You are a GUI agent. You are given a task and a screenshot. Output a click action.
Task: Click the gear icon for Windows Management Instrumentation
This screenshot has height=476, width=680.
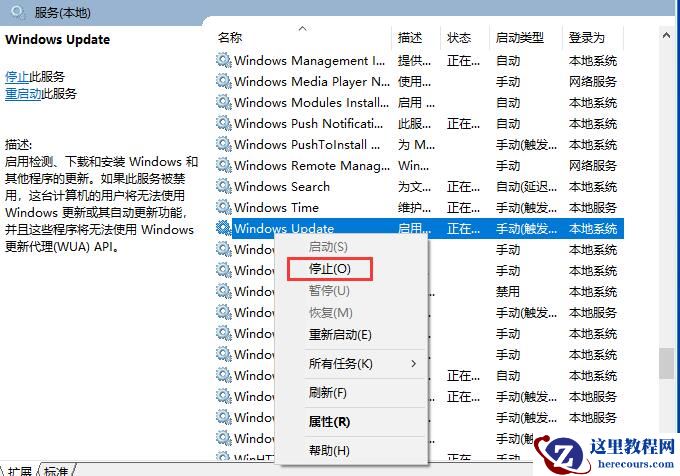tap(224, 60)
